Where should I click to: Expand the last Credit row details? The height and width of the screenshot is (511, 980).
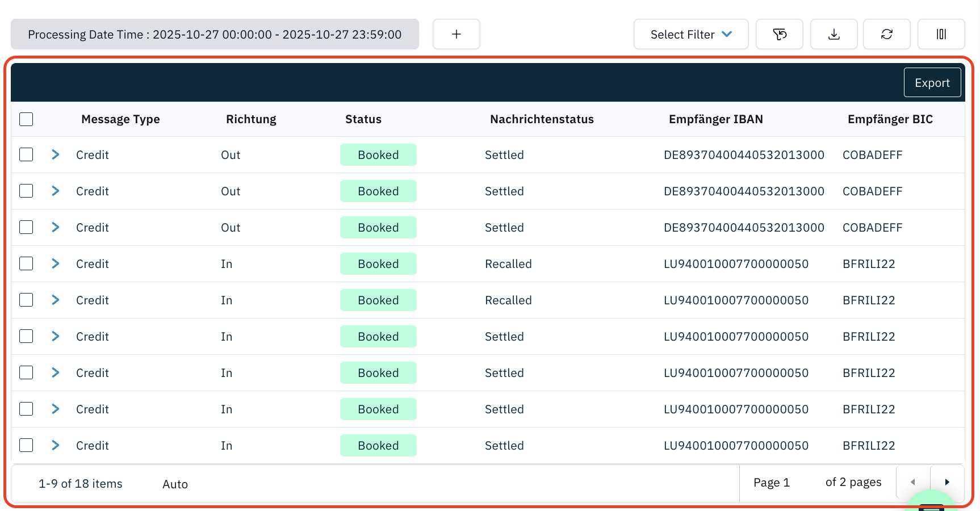pyautogui.click(x=55, y=446)
